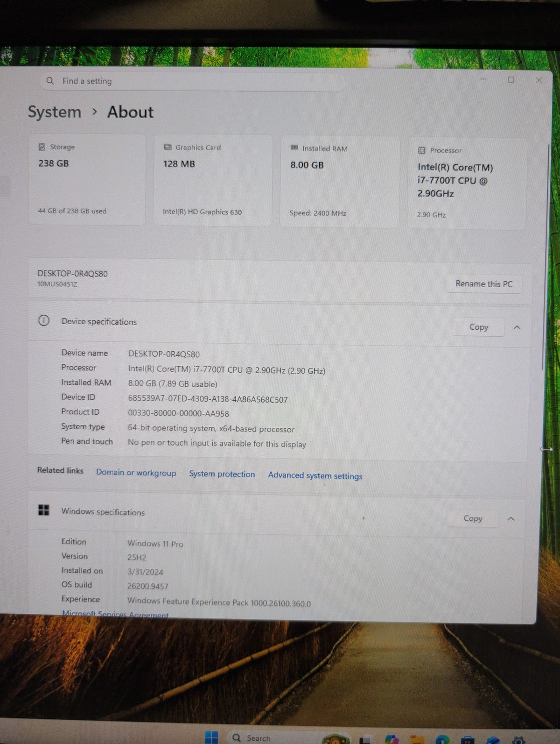Click the Intel(R) HD Graphics 630 text
Screen dimensions: 560x744
tap(203, 212)
